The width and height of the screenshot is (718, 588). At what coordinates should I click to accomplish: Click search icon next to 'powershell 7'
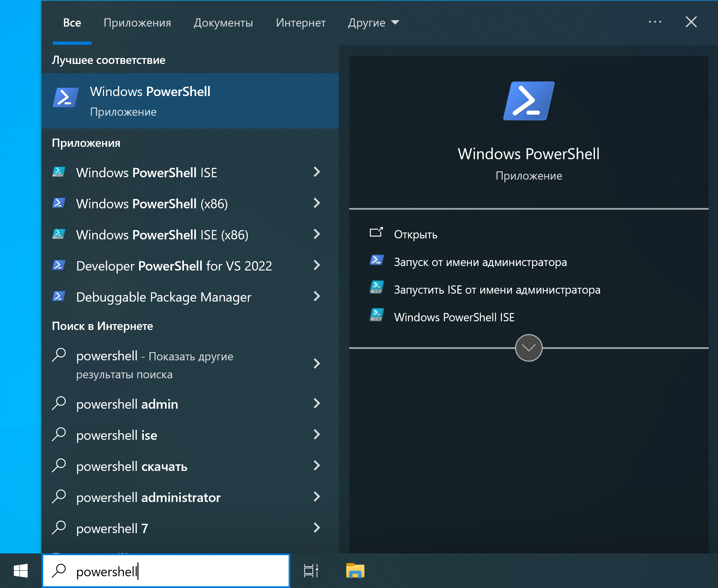tap(59, 528)
